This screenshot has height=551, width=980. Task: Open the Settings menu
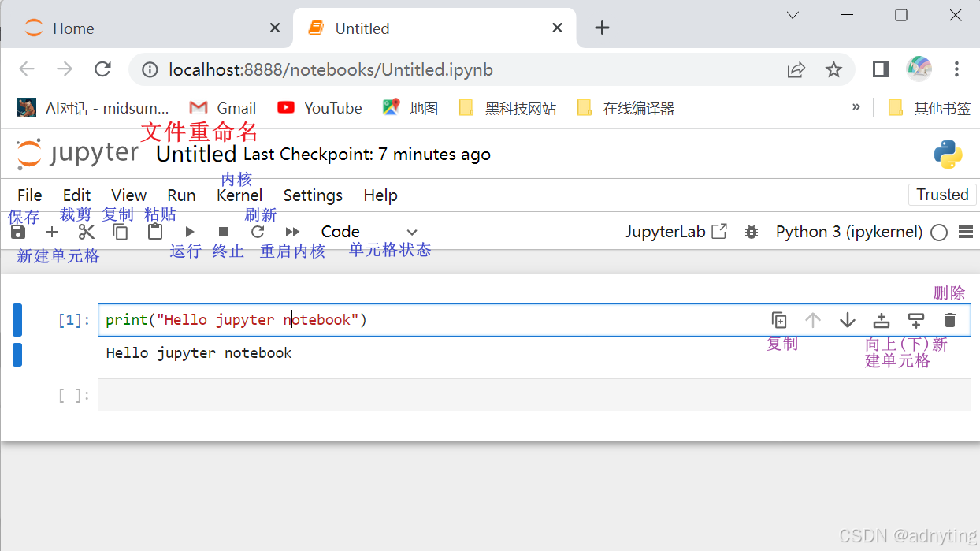[x=313, y=195]
